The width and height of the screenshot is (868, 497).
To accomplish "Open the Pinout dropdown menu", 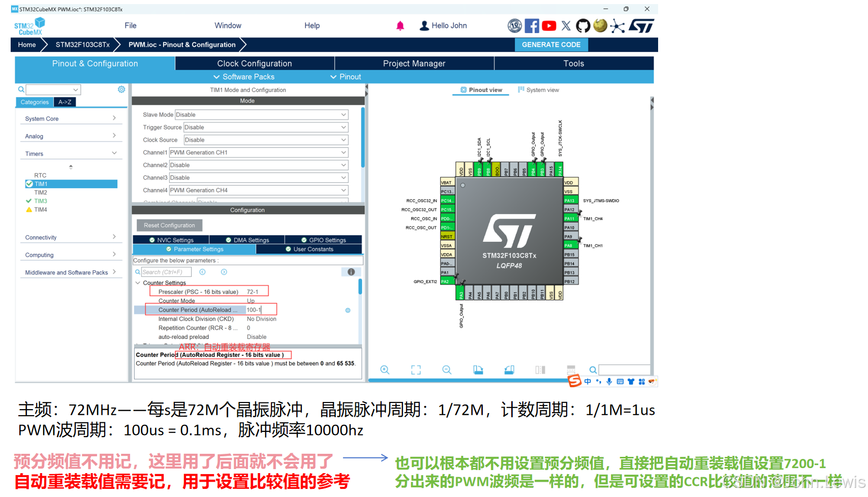I will (346, 77).
